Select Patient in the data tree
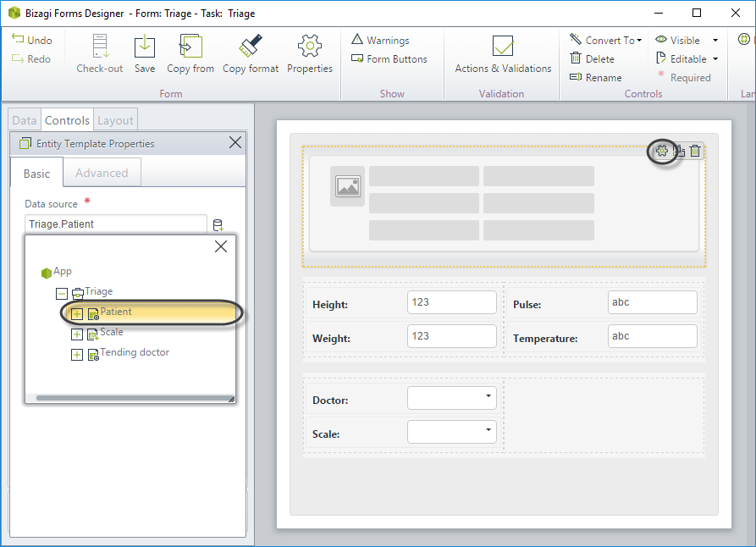 pyautogui.click(x=116, y=312)
